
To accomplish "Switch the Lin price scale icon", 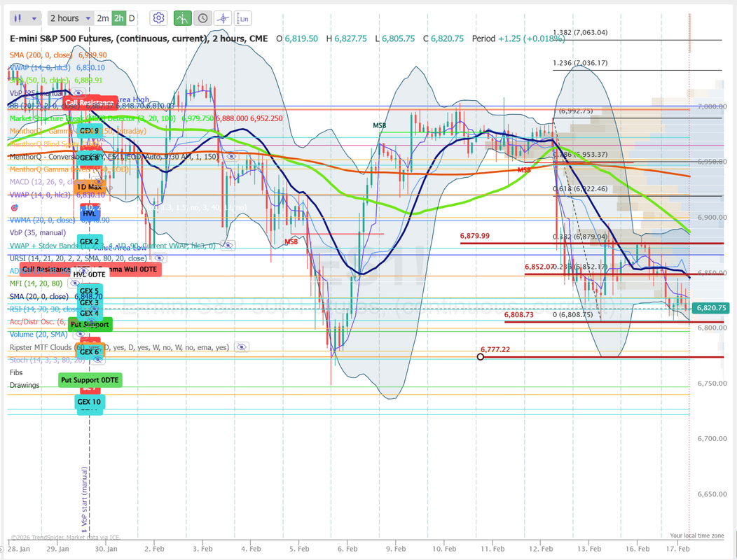I will (243, 18).
